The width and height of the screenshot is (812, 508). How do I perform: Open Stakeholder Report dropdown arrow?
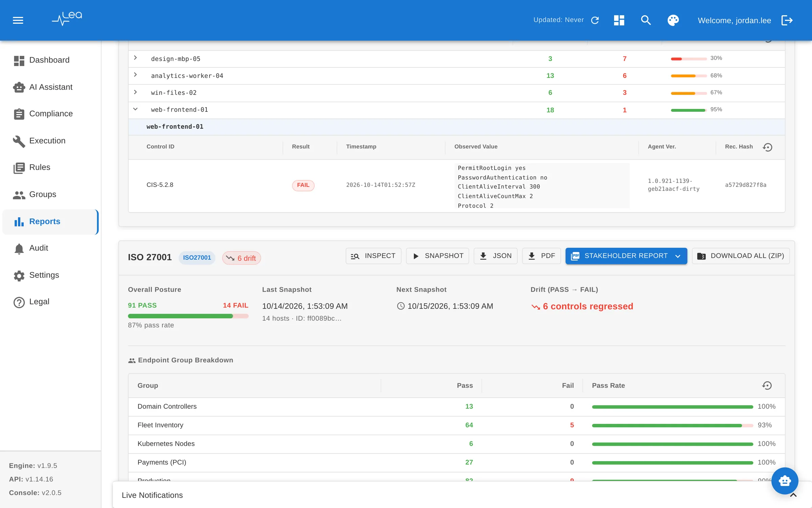678,256
